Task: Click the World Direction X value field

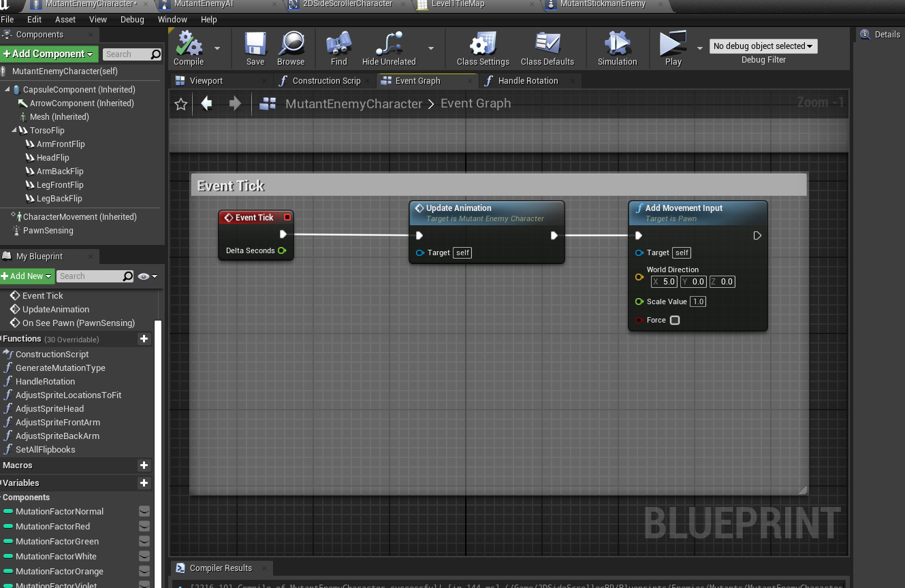Action: (x=664, y=282)
